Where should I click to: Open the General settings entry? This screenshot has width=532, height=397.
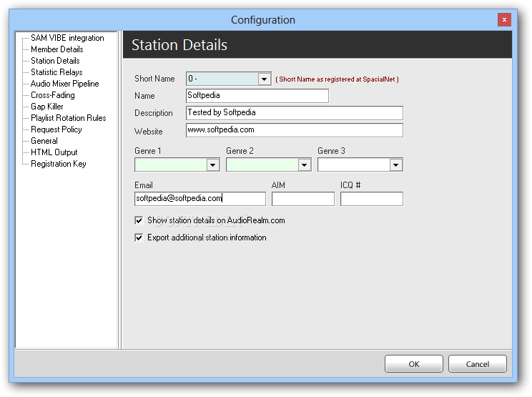click(x=44, y=141)
